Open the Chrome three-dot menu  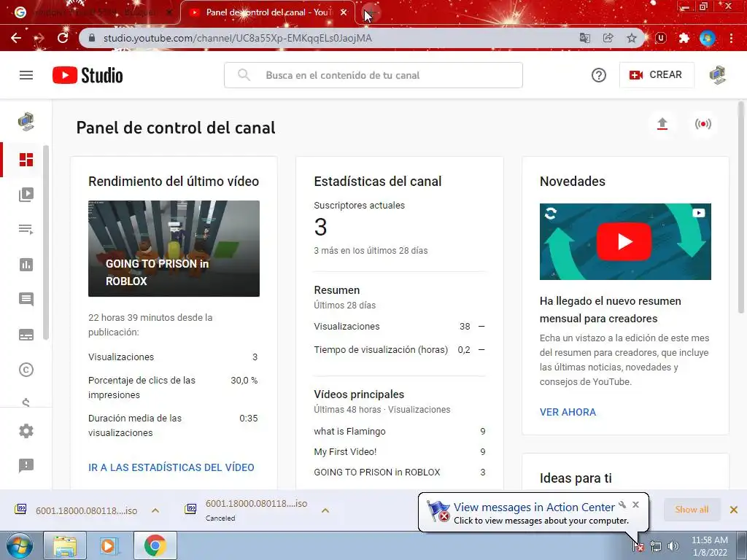tap(731, 38)
